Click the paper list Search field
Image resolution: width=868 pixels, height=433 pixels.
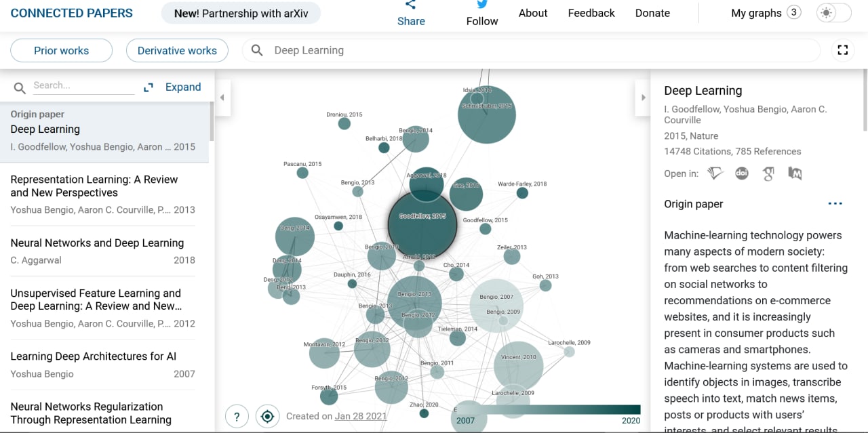pyautogui.click(x=83, y=86)
